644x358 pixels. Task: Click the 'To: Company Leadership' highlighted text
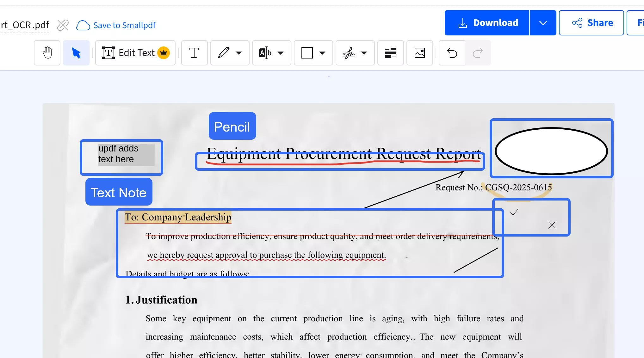[x=178, y=217]
